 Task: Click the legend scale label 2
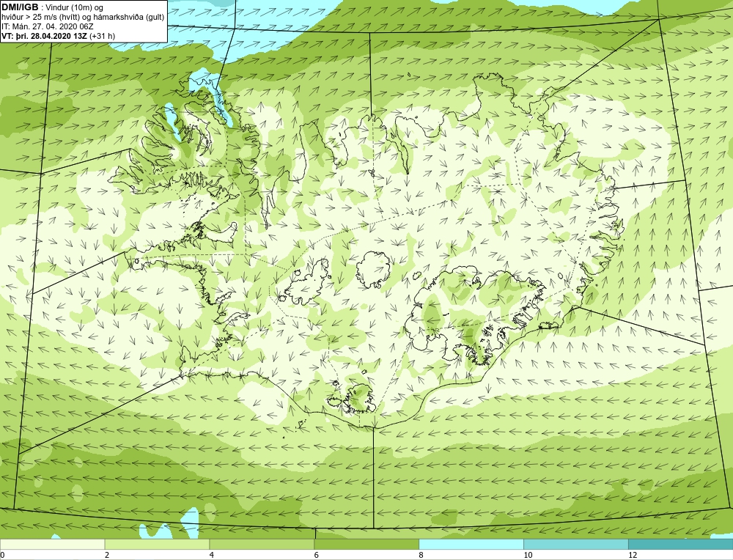point(107,555)
